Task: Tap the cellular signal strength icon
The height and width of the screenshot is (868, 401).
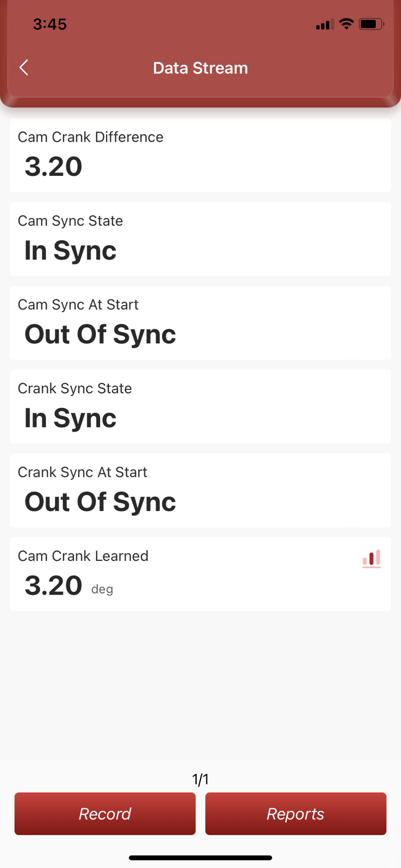Action: (325, 24)
